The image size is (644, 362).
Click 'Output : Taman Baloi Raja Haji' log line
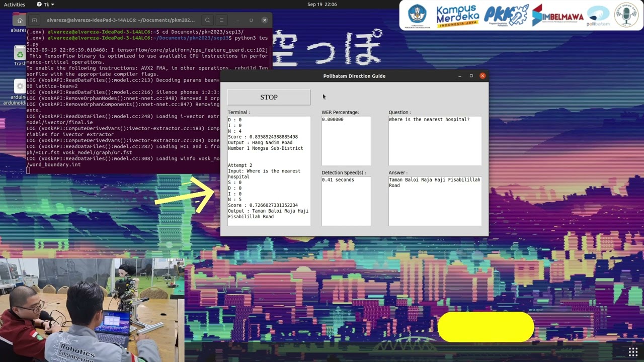268,211
